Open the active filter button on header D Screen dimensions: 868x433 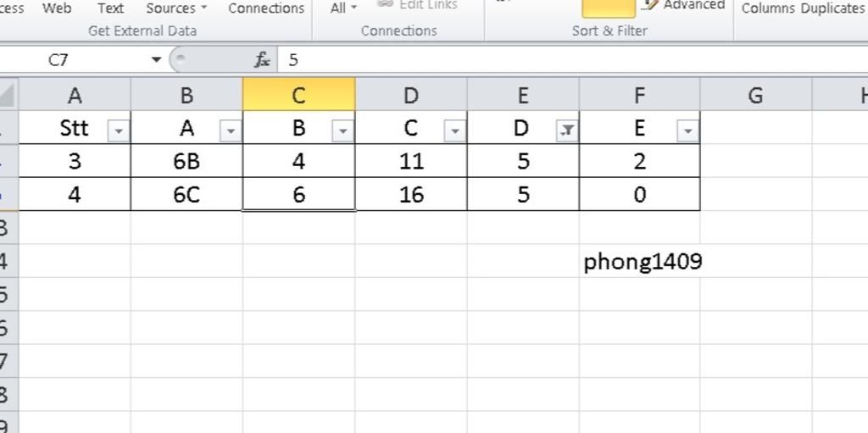coord(567,131)
